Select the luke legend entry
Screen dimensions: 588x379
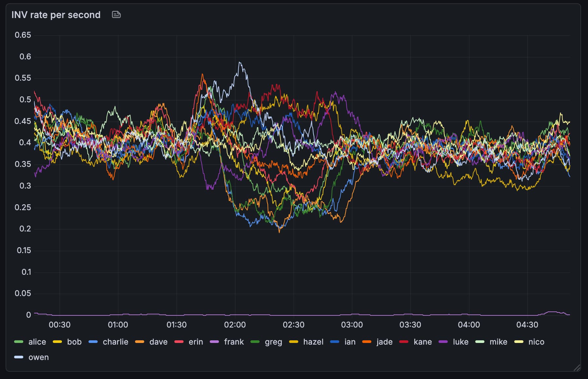click(461, 342)
